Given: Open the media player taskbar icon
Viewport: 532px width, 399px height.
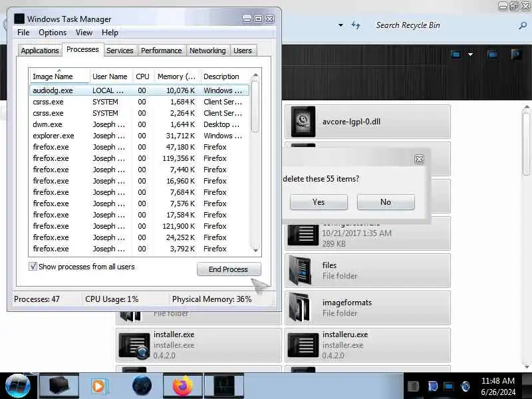Looking at the screenshot, I should point(99,386).
